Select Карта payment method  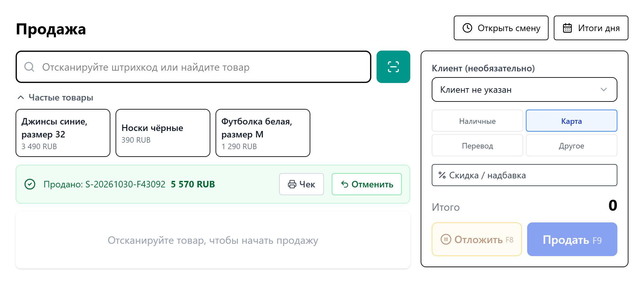point(571,121)
